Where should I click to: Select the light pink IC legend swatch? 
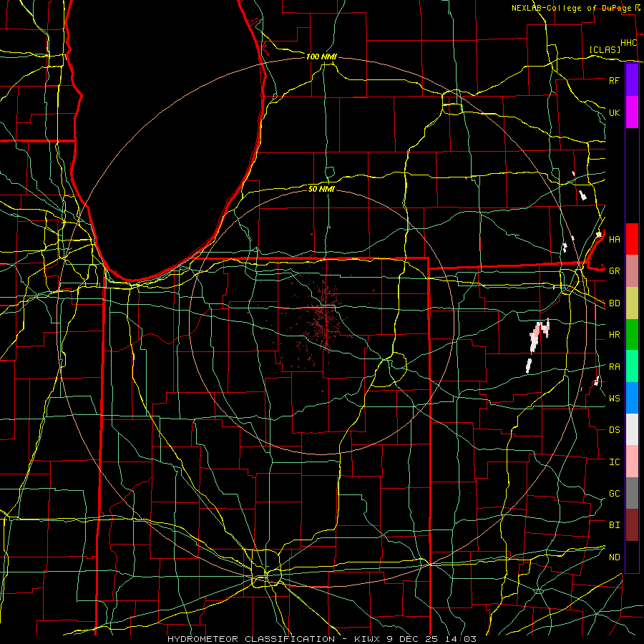tap(632, 462)
